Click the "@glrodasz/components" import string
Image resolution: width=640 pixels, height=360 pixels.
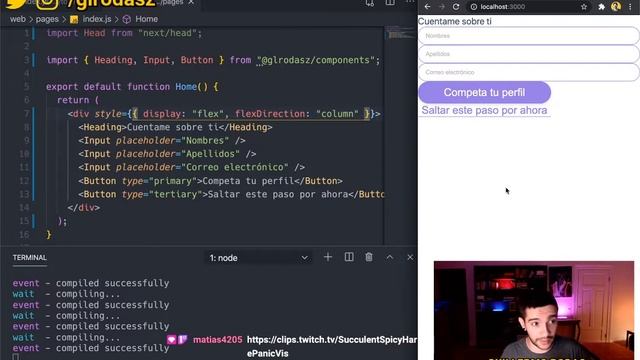point(316,60)
